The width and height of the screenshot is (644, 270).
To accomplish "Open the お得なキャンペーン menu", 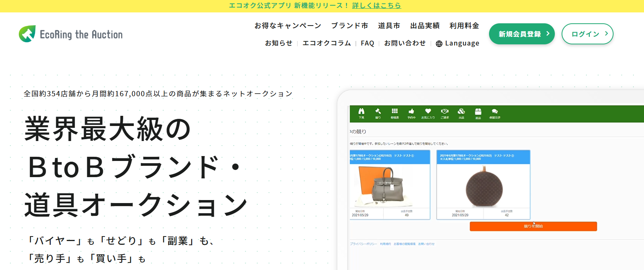I will (x=288, y=26).
